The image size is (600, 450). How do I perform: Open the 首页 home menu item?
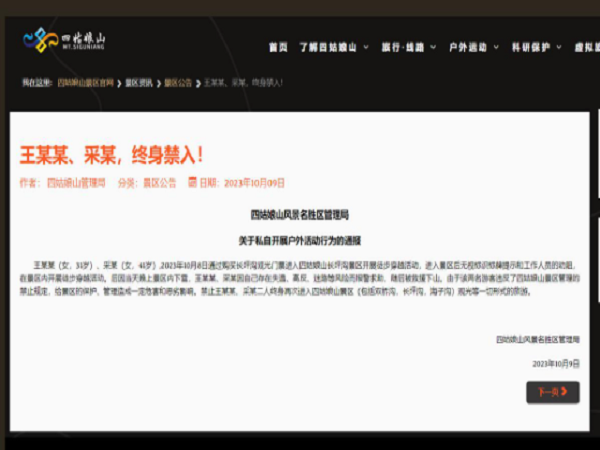278,47
